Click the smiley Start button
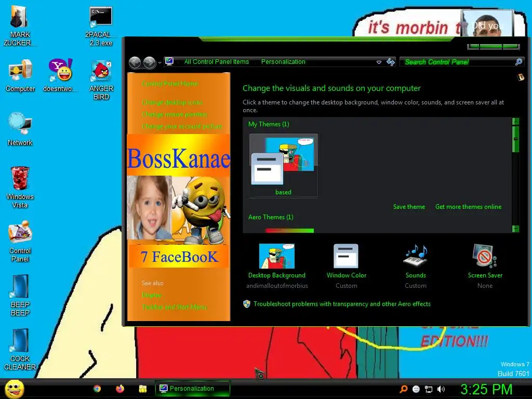The image size is (532, 399). (x=14, y=389)
